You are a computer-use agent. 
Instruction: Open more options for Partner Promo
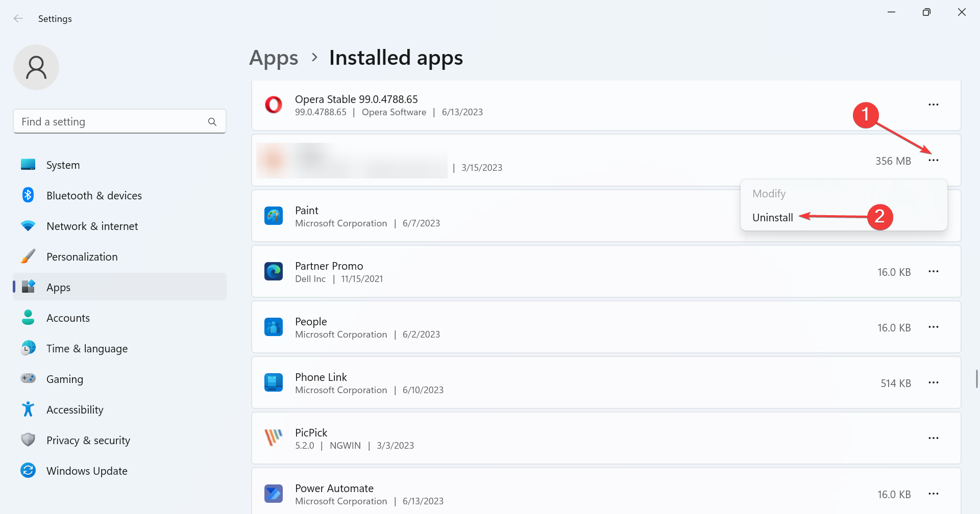point(934,271)
